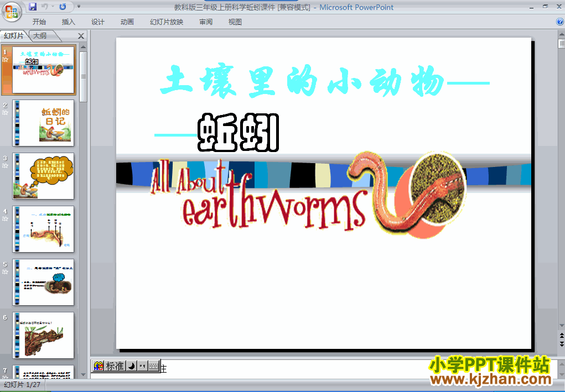Screen dimensions: 565x392
Task: Close the slides thumbnail pane
Action: click(x=81, y=36)
